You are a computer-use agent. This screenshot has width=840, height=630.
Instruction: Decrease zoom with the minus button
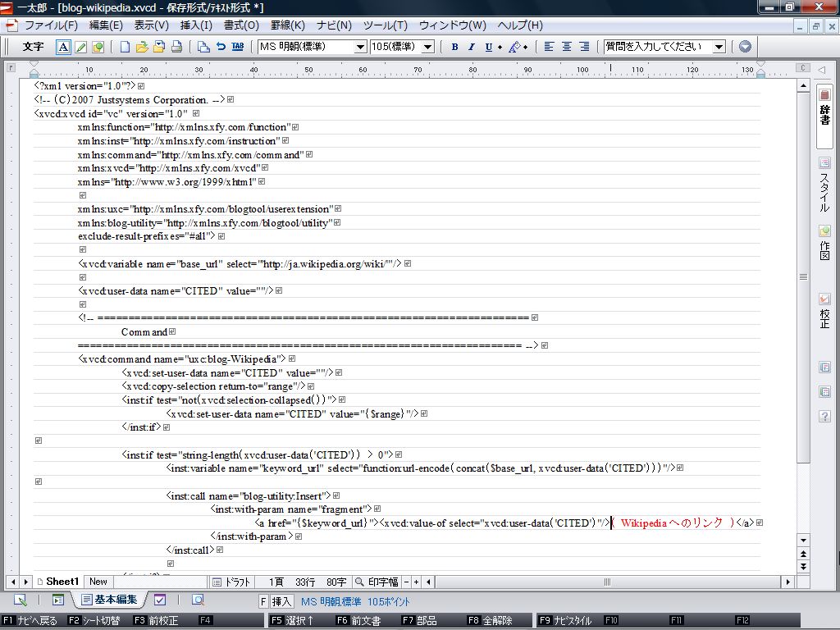pyautogui.click(x=407, y=582)
